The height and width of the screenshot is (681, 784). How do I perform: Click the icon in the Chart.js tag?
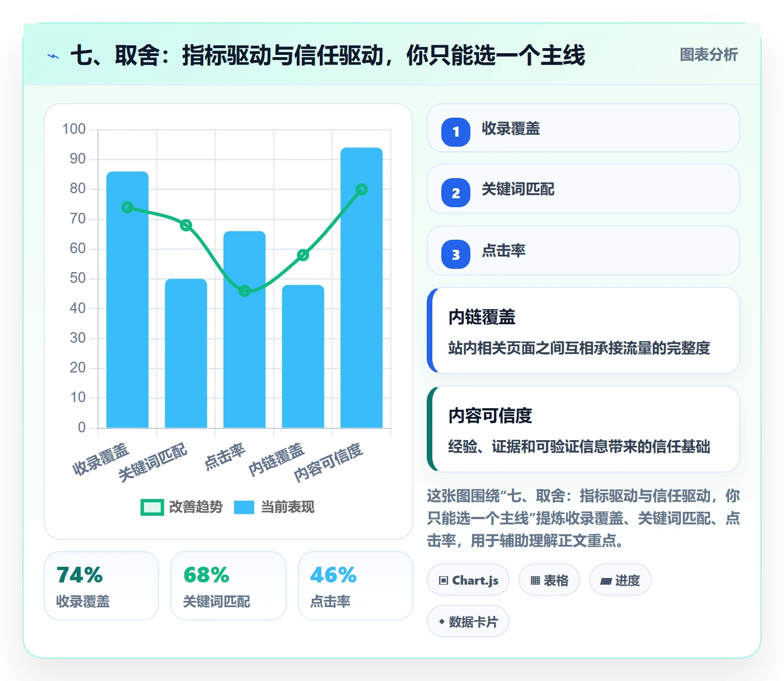click(444, 580)
